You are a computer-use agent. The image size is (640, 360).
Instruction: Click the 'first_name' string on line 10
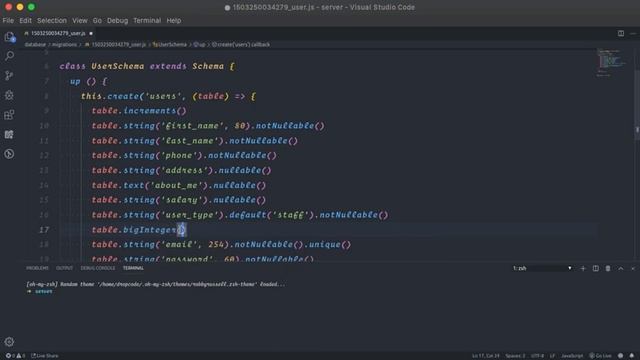(x=193, y=126)
